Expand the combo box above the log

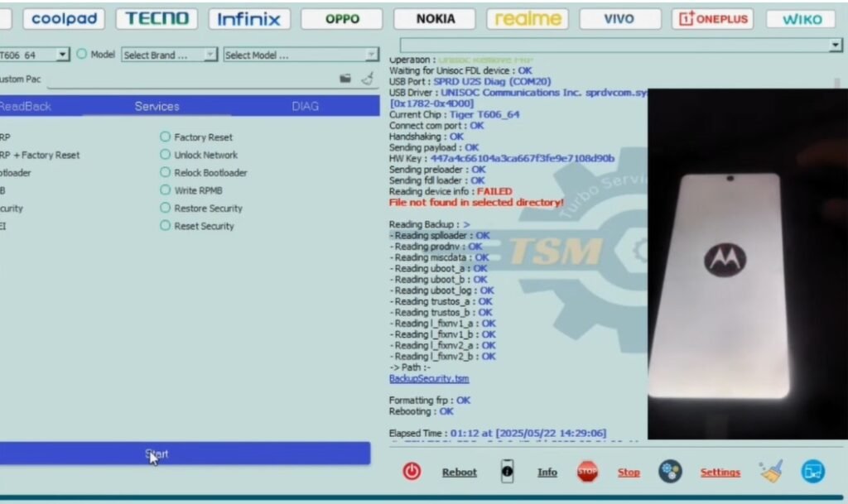click(x=836, y=45)
